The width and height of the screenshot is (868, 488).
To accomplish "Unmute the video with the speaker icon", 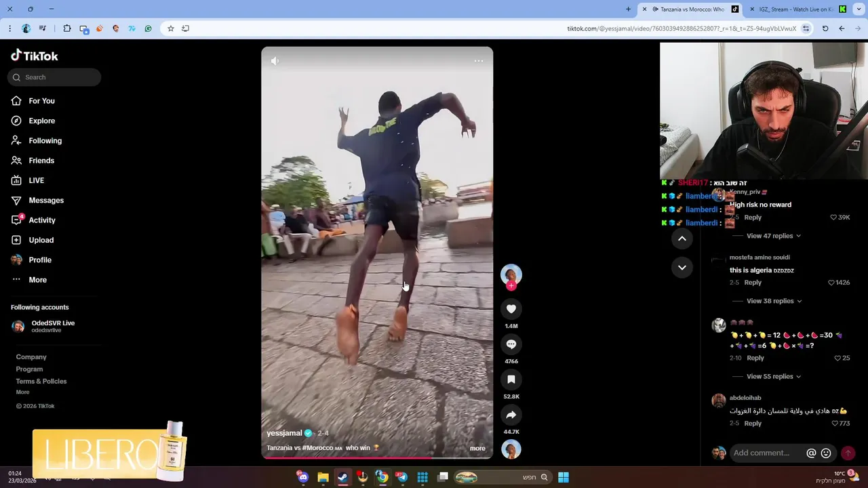I will [275, 61].
